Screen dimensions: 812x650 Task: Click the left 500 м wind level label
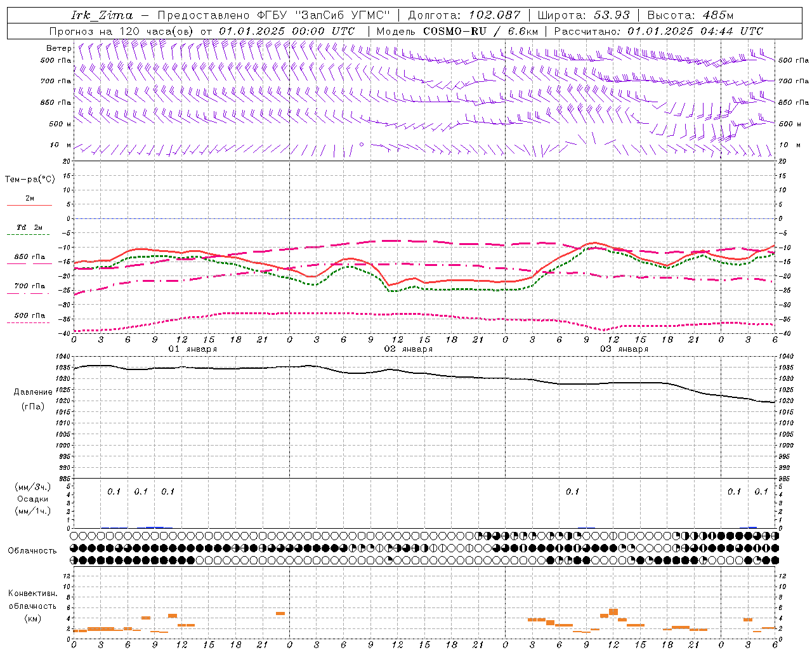click(60, 124)
